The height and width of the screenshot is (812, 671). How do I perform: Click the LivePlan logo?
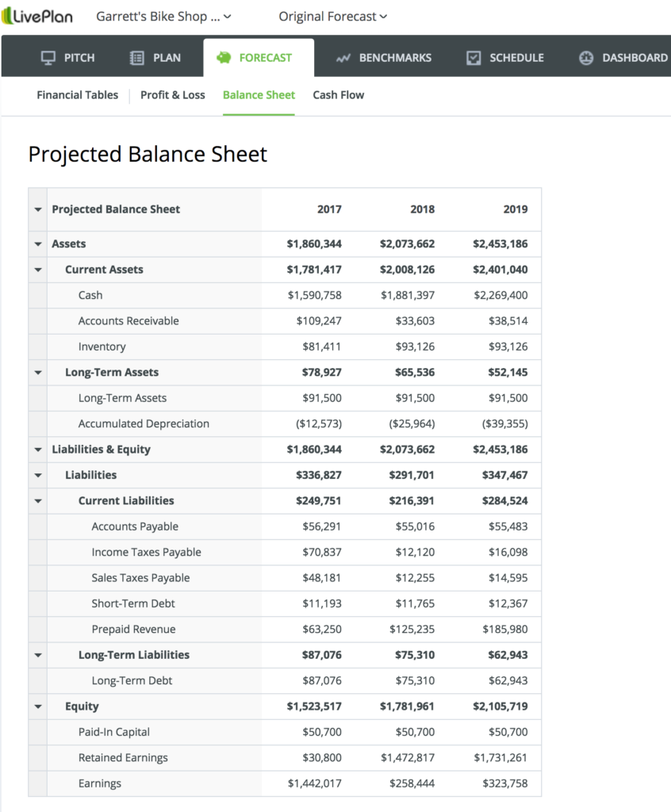(x=37, y=15)
